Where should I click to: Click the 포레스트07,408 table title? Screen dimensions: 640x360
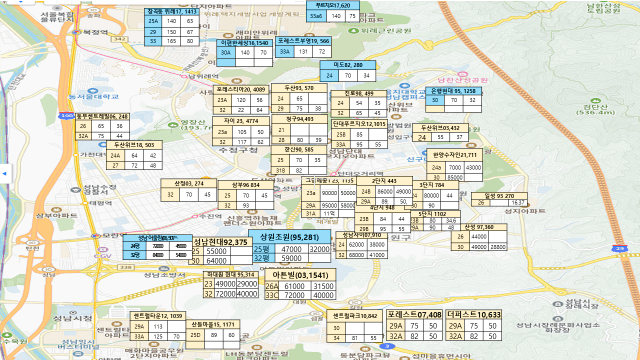(414, 315)
